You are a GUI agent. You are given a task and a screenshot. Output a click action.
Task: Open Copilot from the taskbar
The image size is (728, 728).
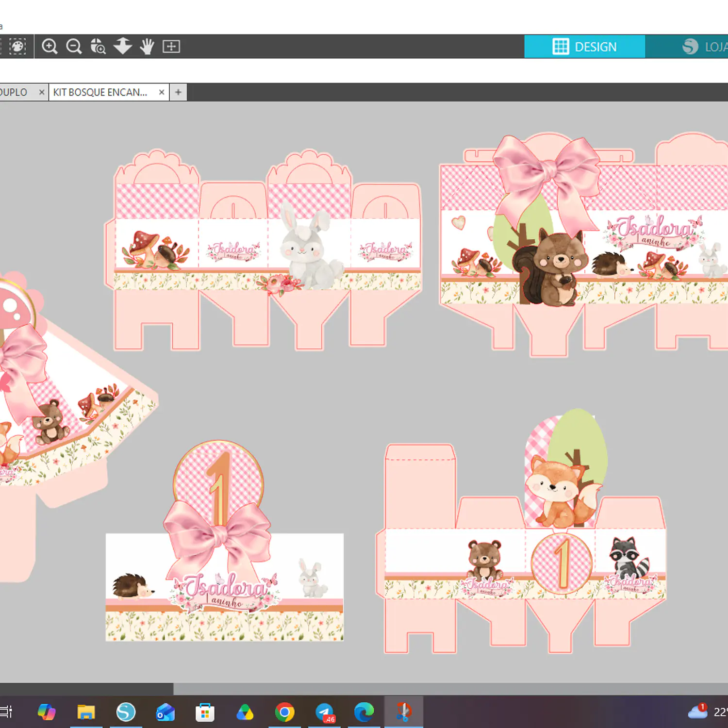click(47, 712)
